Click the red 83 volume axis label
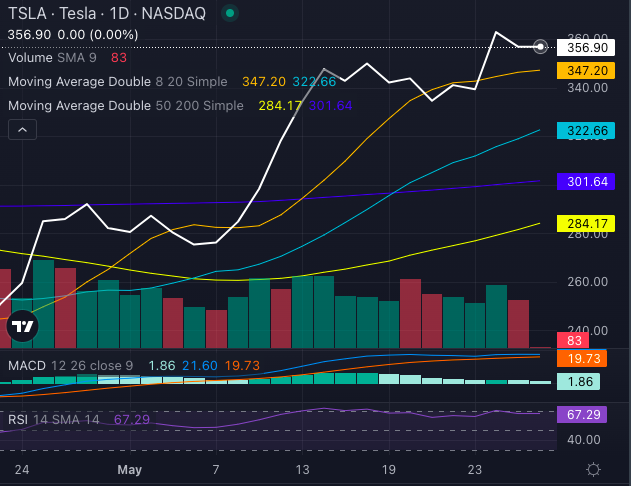 click(x=573, y=341)
